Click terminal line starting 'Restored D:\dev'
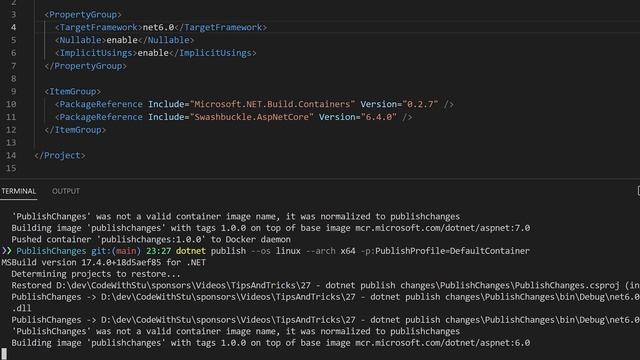The image size is (640, 360). [x=325, y=285]
